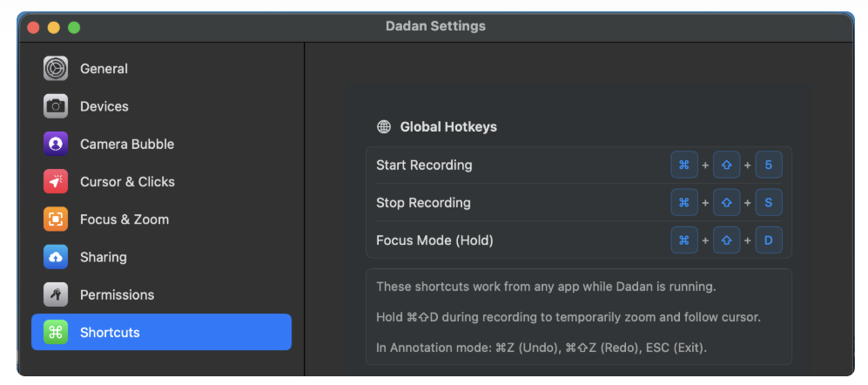Click Shift key of Start Recording
Image resolution: width=868 pixels, height=385 pixels.
pyautogui.click(x=726, y=165)
